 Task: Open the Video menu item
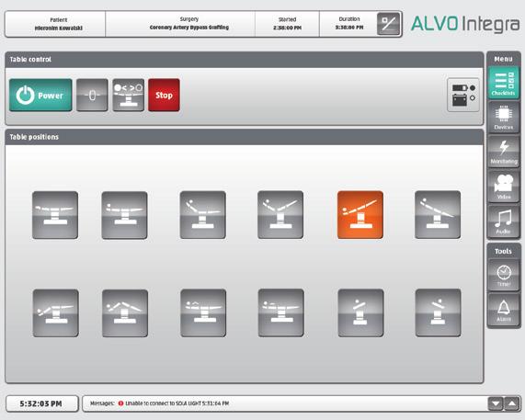tap(503, 186)
